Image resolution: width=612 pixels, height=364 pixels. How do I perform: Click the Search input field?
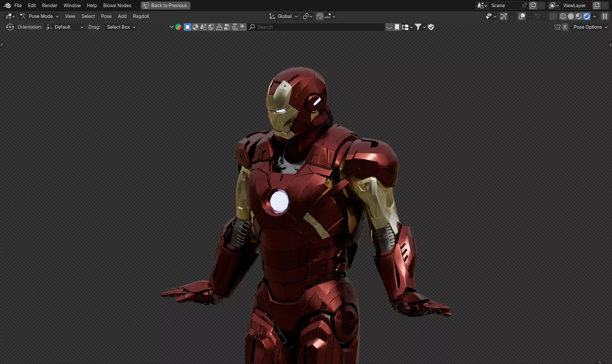[316, 27]
